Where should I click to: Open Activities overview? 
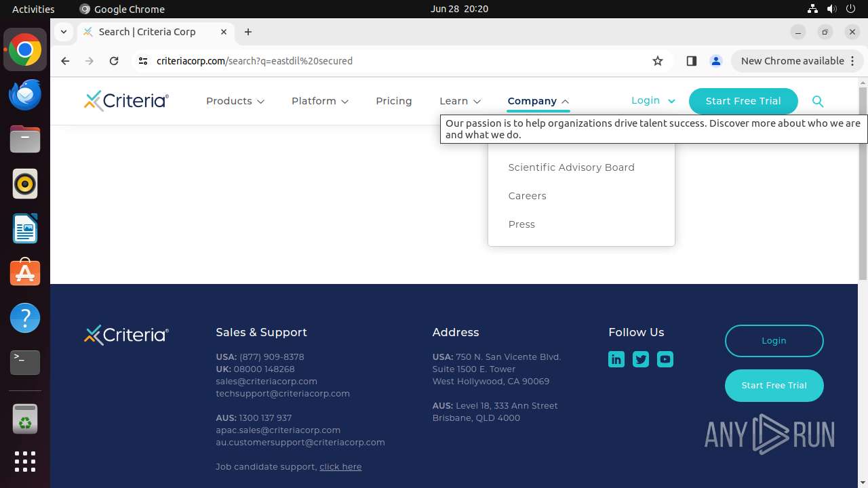[33, 9]
